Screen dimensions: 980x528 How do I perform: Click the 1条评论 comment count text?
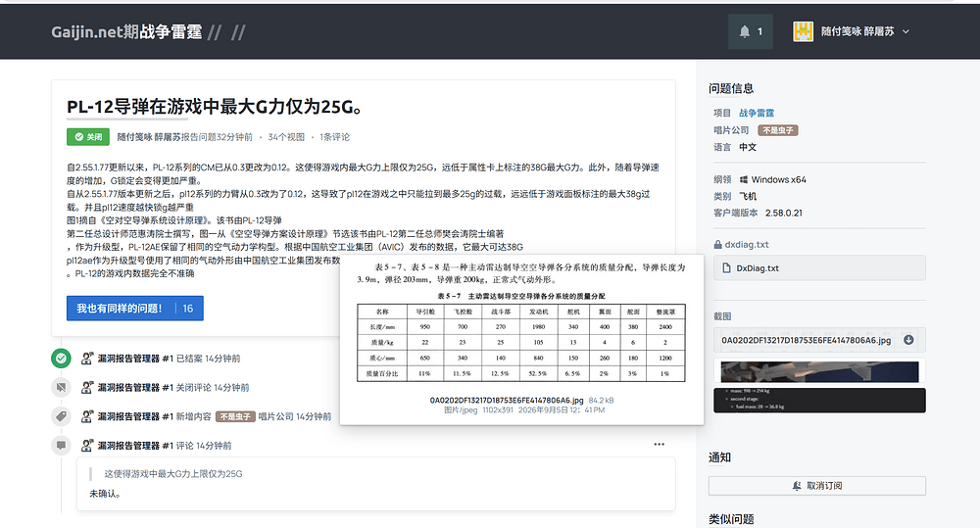pos(334,137)
